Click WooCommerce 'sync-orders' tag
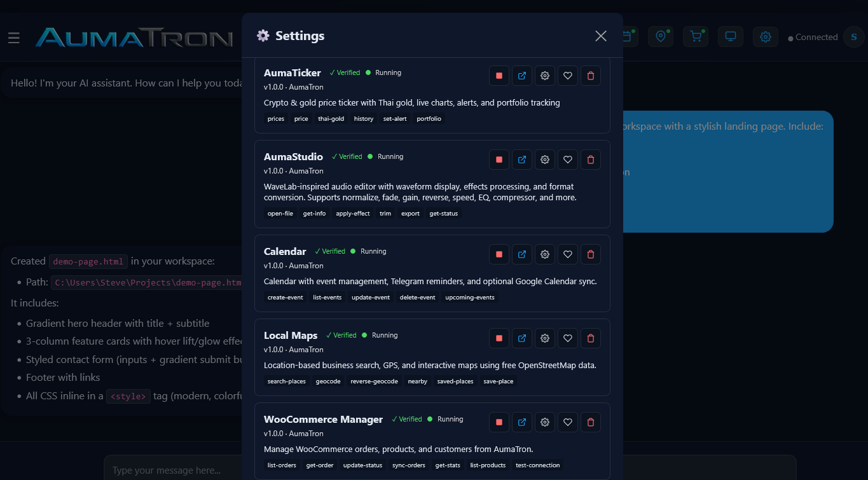This screenshot has height=480, width=868. pyautogui.click(x=409, y=465)
